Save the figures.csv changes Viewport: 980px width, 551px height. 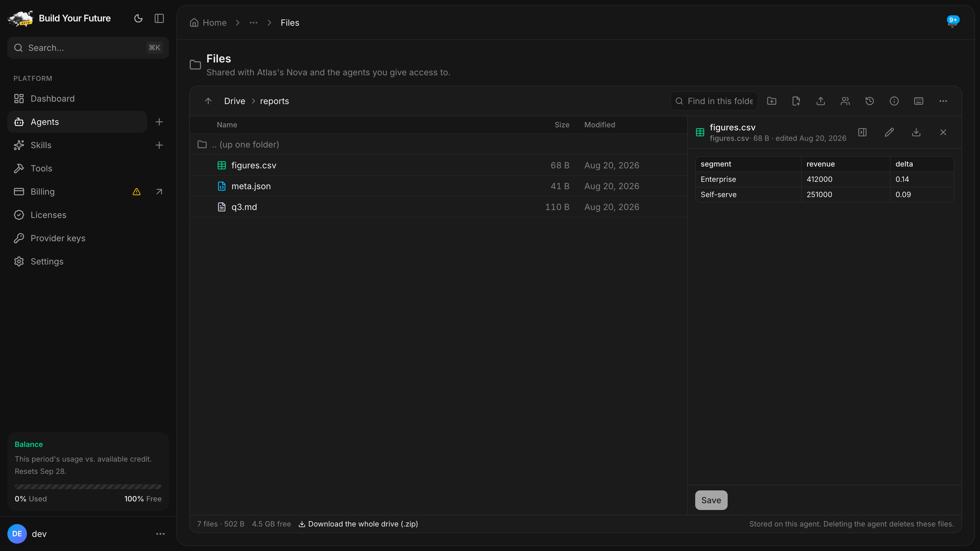(x=711, y=500)
